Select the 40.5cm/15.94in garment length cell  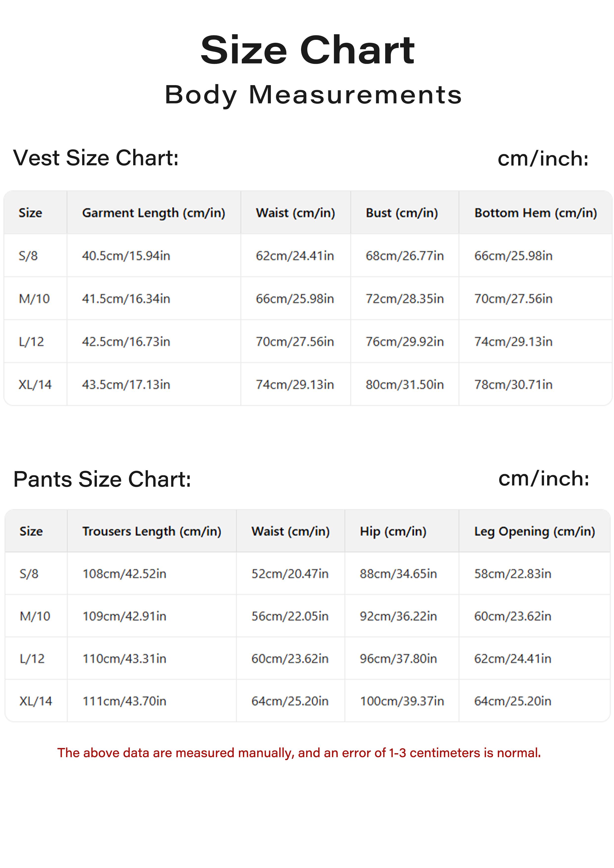pos(126,256)
